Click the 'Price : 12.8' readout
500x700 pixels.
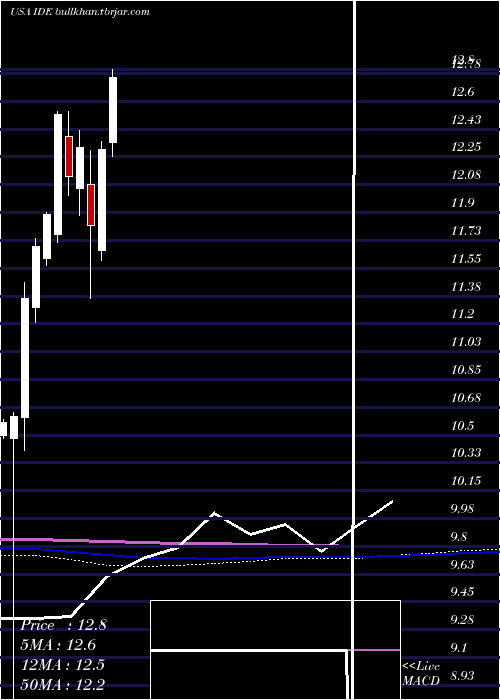(x=63, y=625)
